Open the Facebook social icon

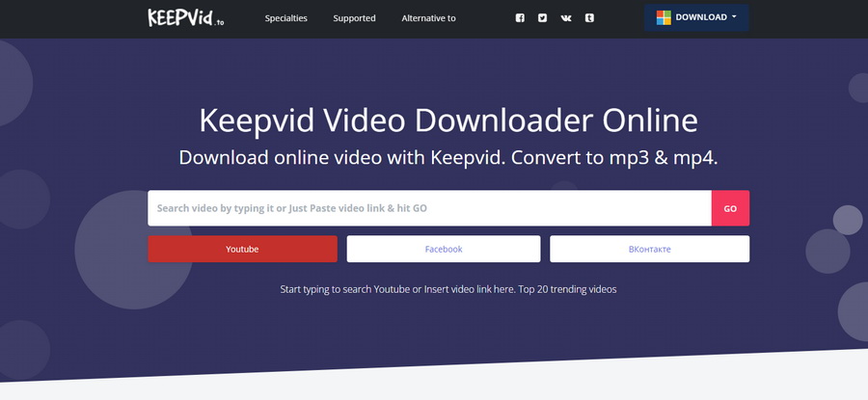point(520,18)
